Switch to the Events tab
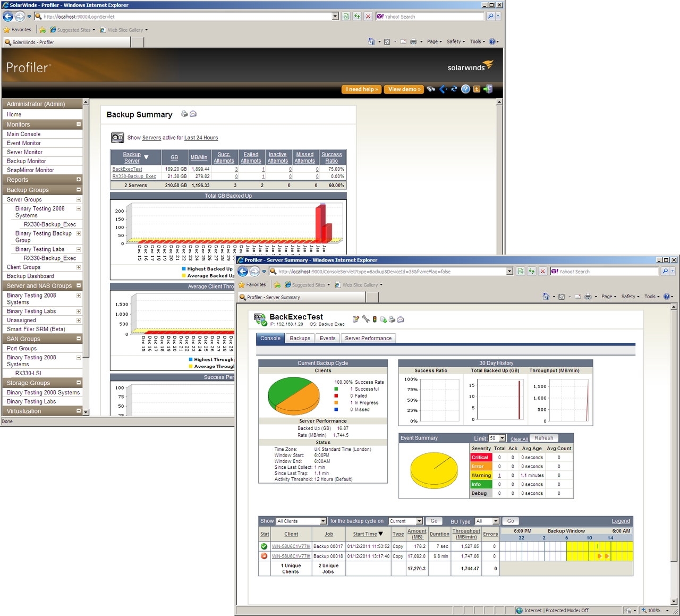 pos(328,338)
